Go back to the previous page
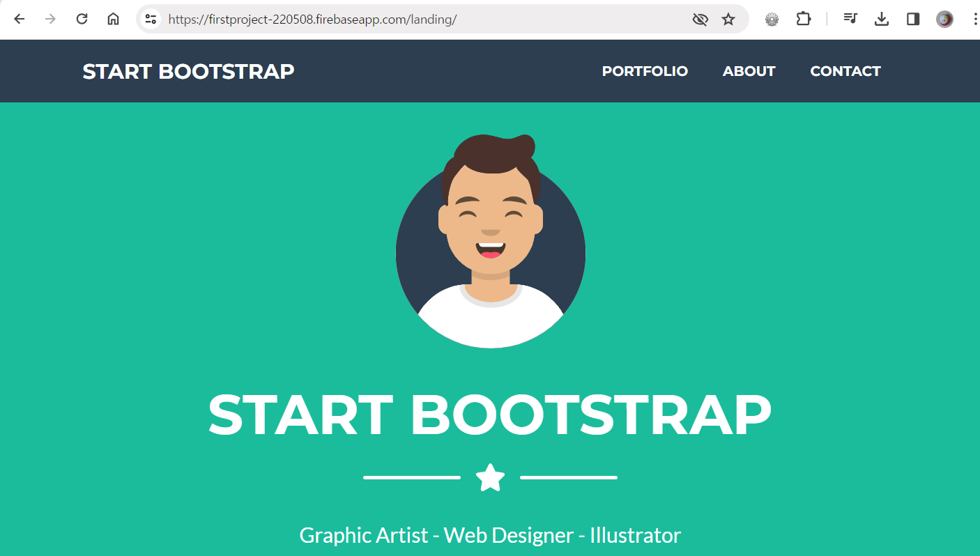 20,19
